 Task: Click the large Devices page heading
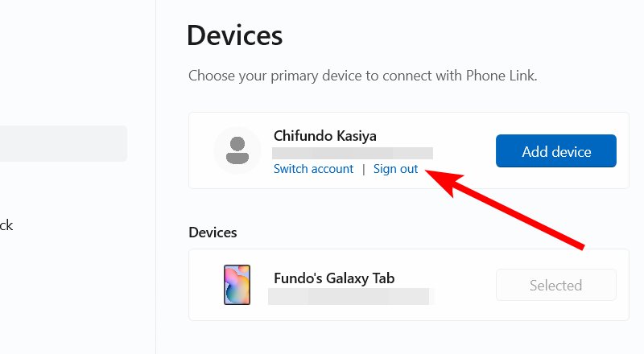pos(234,35)
